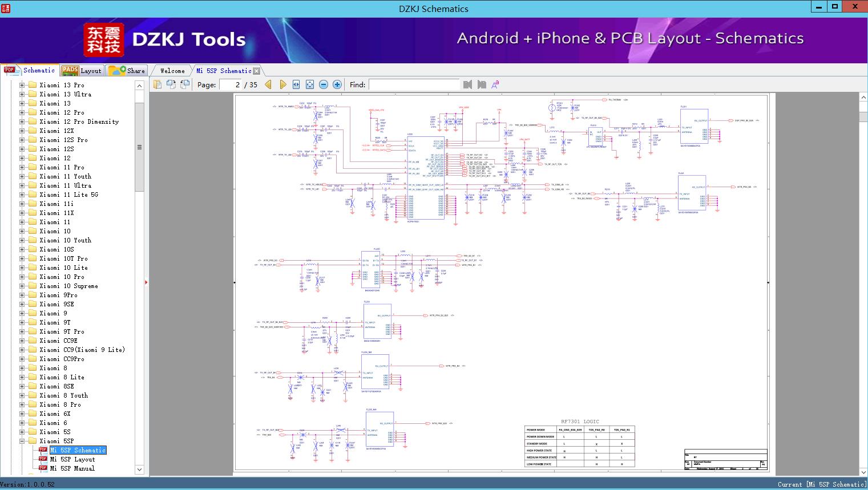Expand the Xiaomi 10 Supreme folder
This screenshot has width=868, height=490.
pos(22,286)
